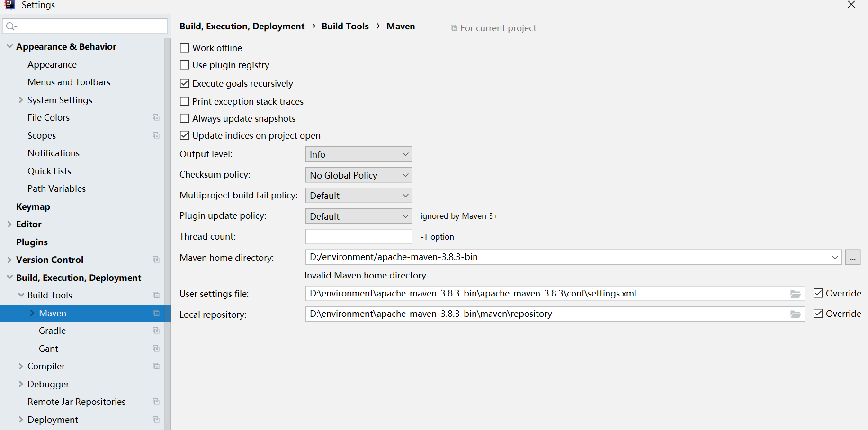The width and height of the screenshot is (868, 430).
Task: Open the Checksum policy dropdown
Action: (358, 175)
